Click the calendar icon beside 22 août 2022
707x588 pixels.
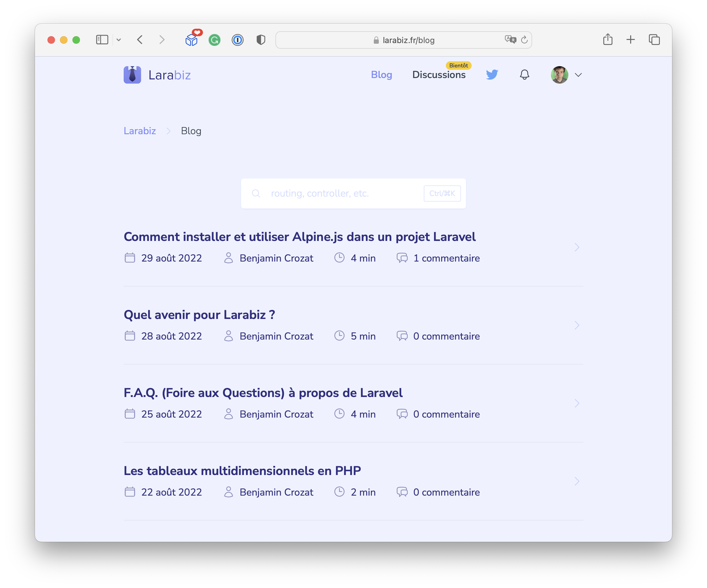pyautogui.click(x=130, y=492)
